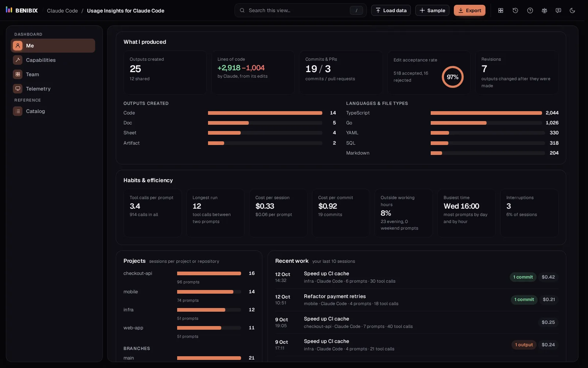The width and height of the screenshot is (588, 368).
Task: Focus the Search this view field
Action: point(300,10)
